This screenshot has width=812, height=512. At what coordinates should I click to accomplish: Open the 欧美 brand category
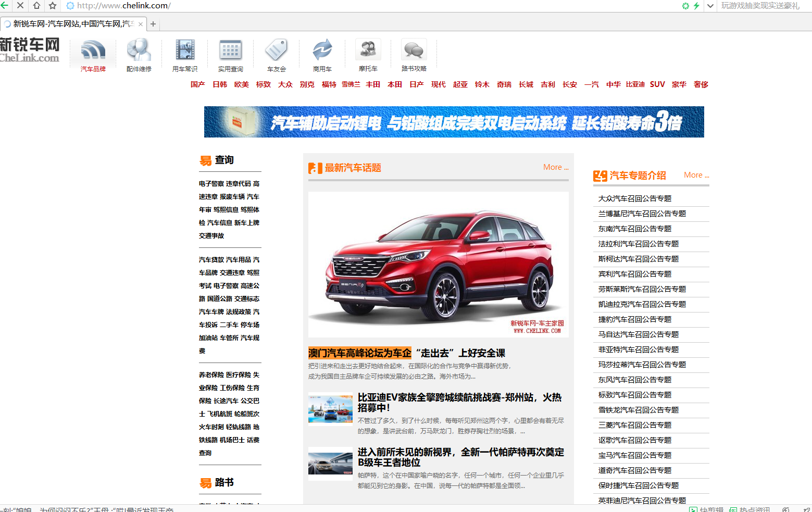[242, 84]
